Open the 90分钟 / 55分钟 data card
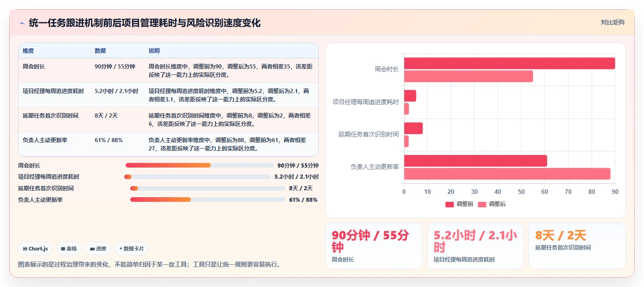This screenshot has width=644, height=287. pos(374,246)
